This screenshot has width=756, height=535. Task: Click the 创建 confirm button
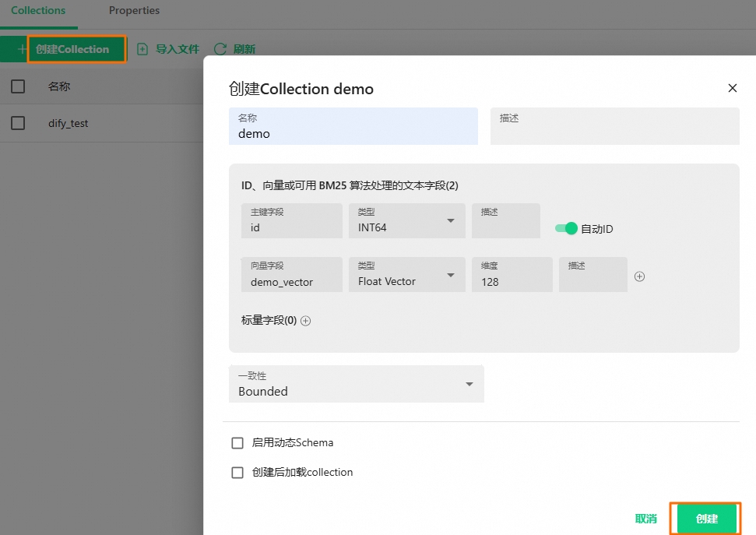click(705, 518)
